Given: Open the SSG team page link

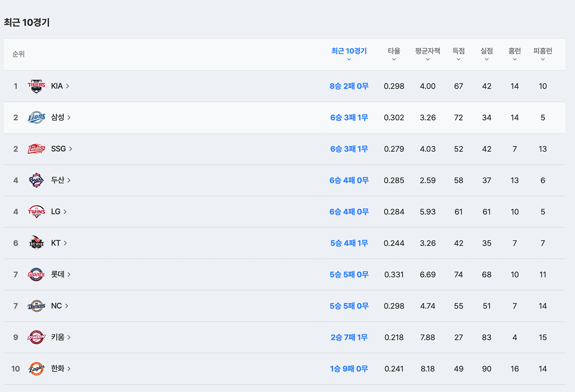Looking at the screenshot, I should coord(62,149).
